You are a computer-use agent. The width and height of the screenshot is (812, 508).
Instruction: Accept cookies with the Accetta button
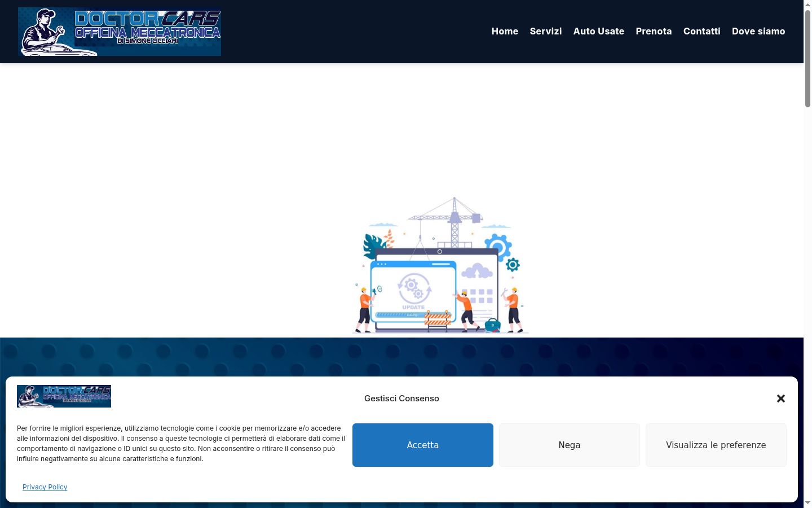(x=423, y=445)
